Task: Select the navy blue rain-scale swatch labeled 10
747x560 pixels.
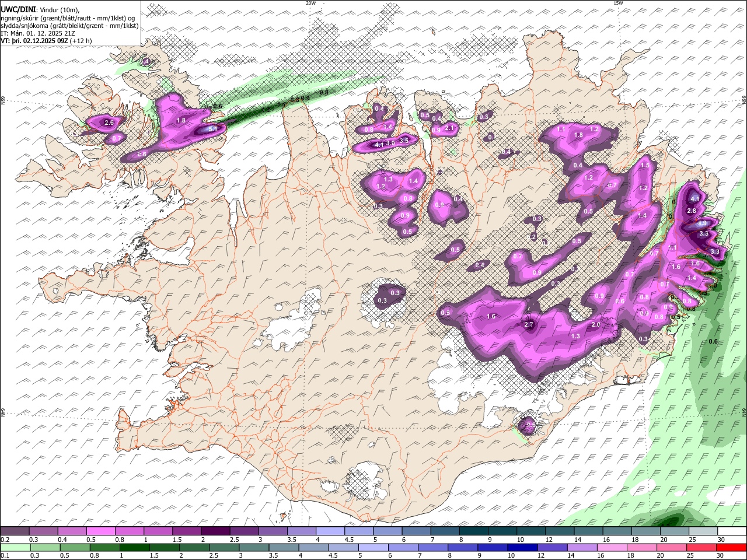Action: click(x=523, y=547)
